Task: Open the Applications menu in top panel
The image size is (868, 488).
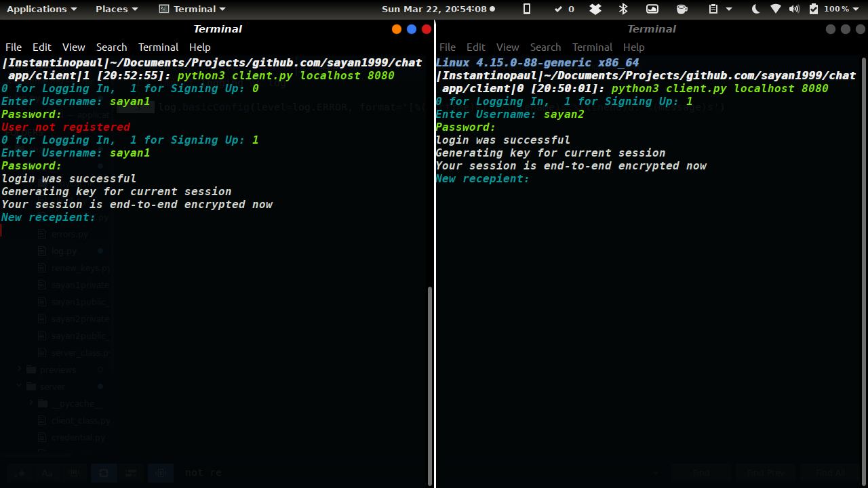Action: 41,9
